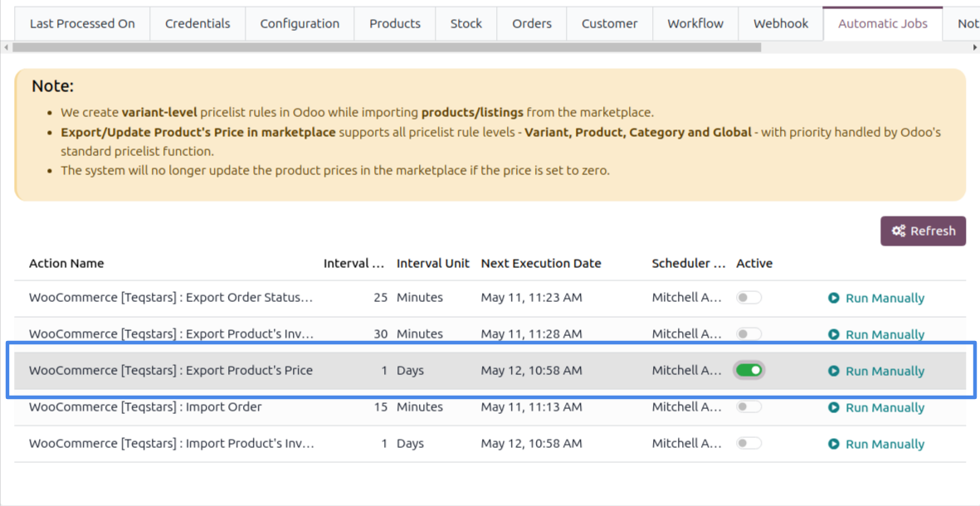The image size is (980, 506).
Task: Click Days unit in Export Product's Price row
Action: (x=410, y=371)
